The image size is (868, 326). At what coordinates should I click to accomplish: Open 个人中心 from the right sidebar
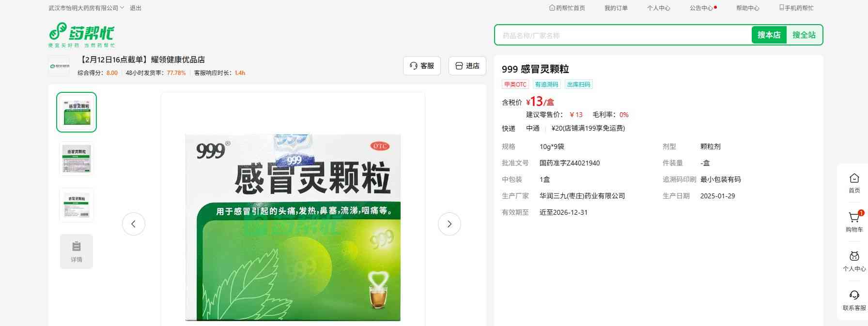(854, 257)
